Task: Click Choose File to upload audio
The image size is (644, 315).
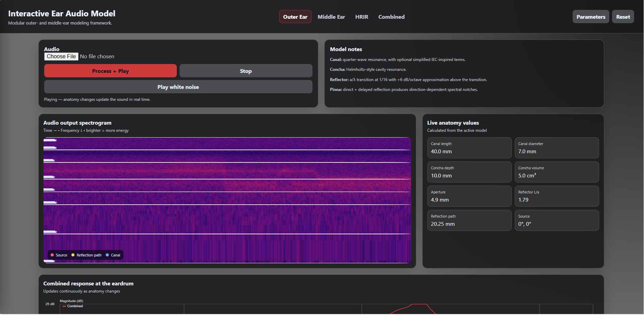Action: click(x=61, y=57)
